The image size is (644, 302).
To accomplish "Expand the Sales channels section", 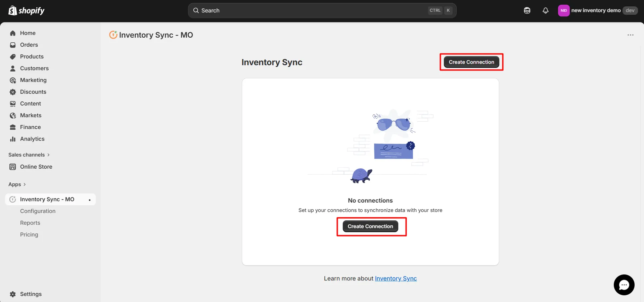I will click(29, 155).
